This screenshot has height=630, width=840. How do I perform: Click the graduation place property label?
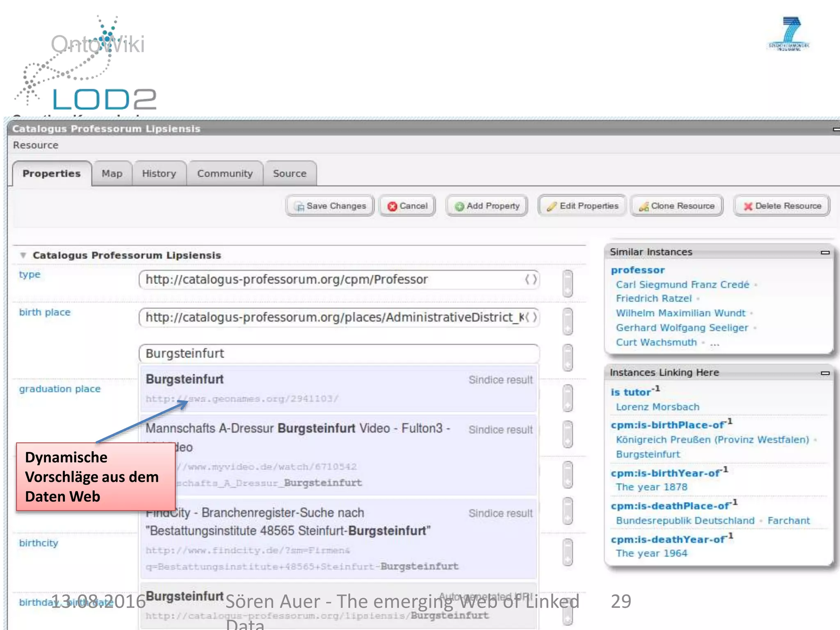tap(60, 389)
